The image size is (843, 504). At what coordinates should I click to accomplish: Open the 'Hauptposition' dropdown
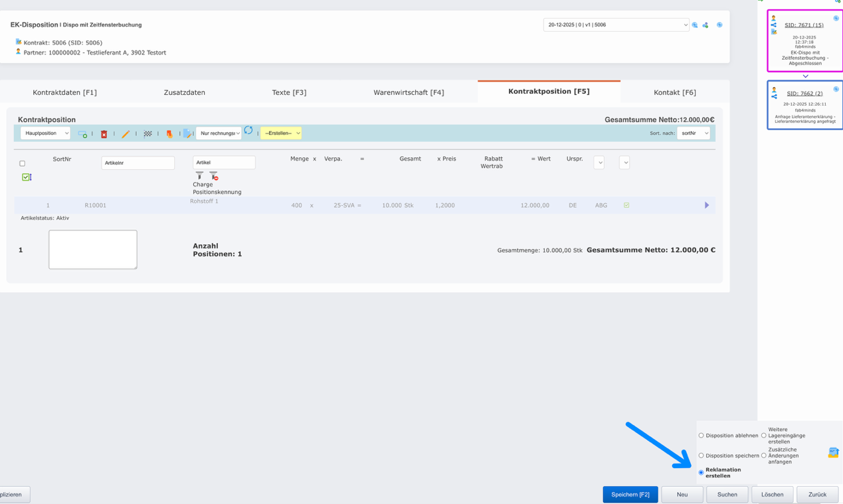(45, 133)
